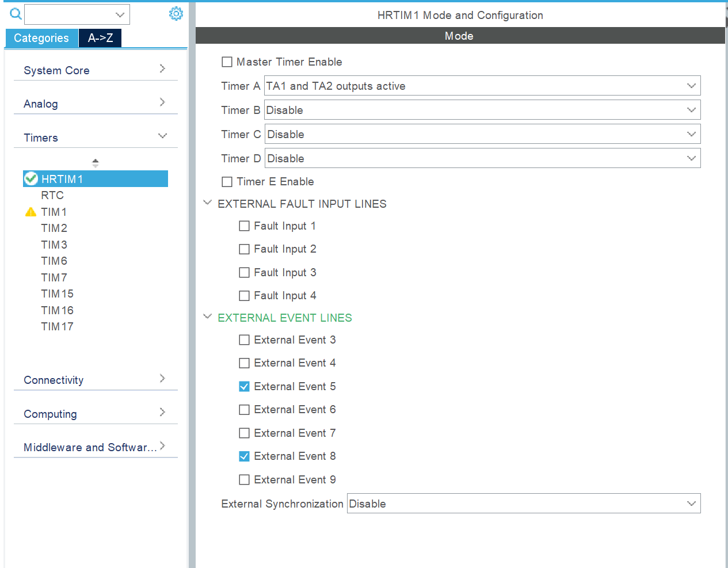
Task: Uncheck External Event 5
Action: (245, 387)
